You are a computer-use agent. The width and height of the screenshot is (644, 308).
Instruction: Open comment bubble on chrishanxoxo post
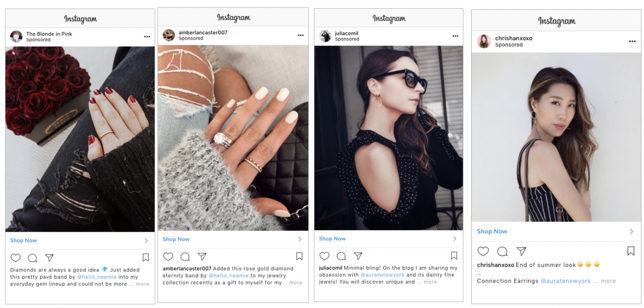tap(502, 251)
